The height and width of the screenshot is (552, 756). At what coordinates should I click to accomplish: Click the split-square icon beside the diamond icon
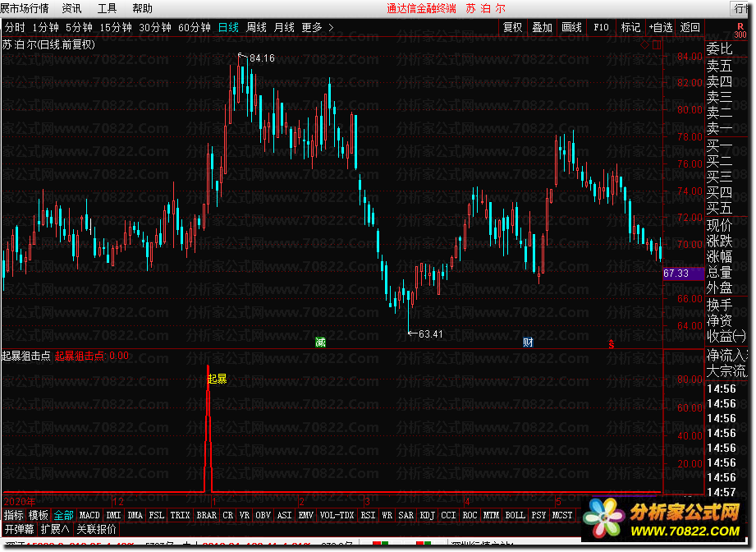[x=657, y=45]
